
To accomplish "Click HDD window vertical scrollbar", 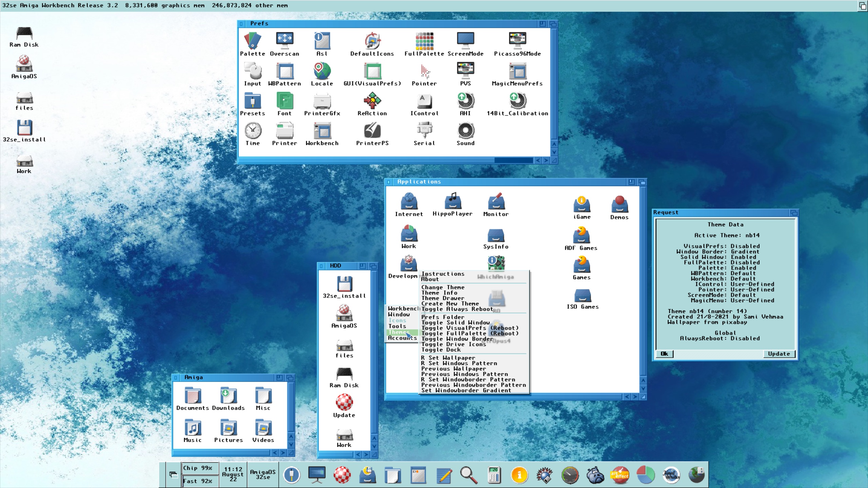I will point(374,352).
